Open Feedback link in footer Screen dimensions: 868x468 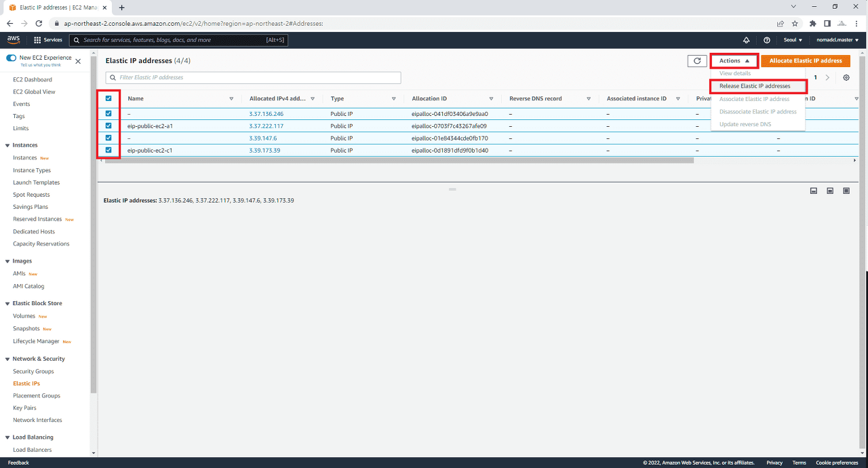tap(18, 463)
